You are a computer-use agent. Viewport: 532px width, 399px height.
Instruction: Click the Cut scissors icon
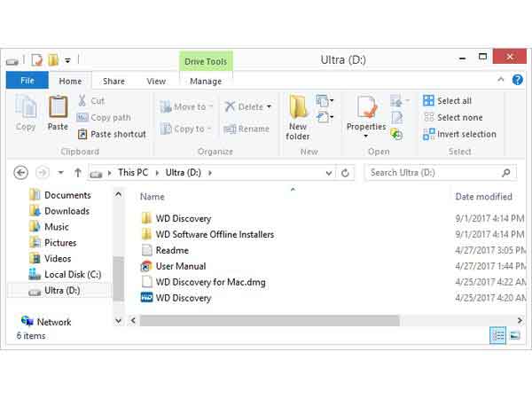pos(82,100)
